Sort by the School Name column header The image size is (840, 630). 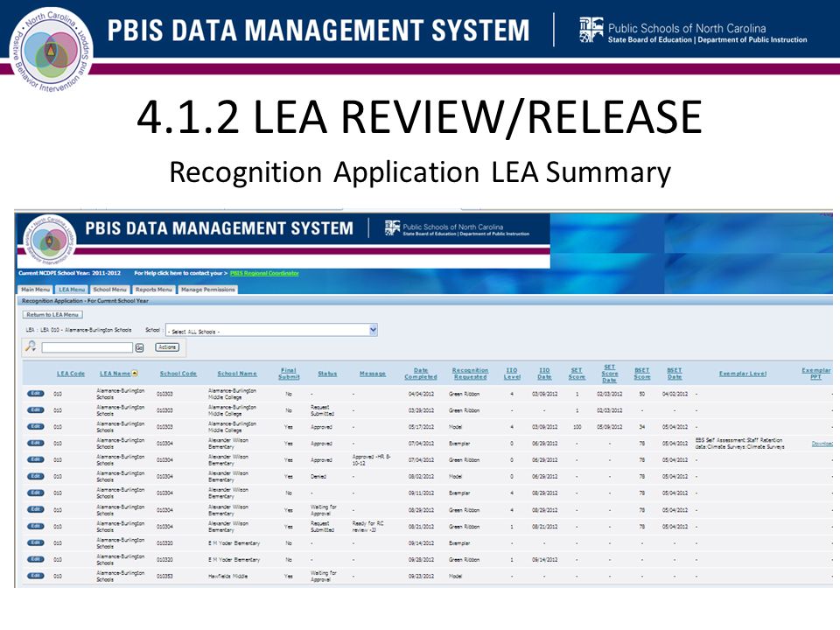(237, 374)
